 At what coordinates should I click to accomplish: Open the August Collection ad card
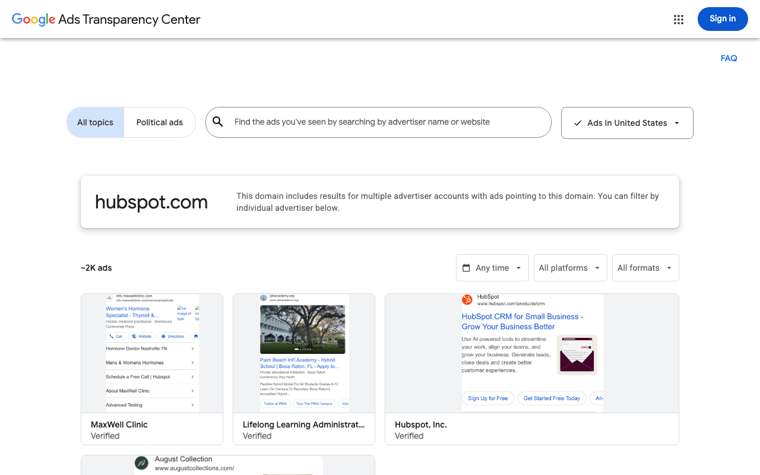click(x=228, y=465)
